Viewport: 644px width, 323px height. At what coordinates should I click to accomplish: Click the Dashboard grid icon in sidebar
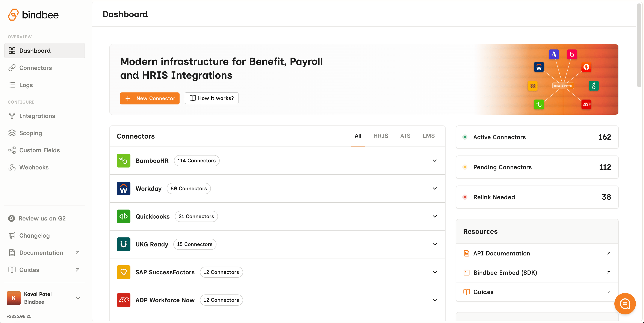(x=12, y=51)
